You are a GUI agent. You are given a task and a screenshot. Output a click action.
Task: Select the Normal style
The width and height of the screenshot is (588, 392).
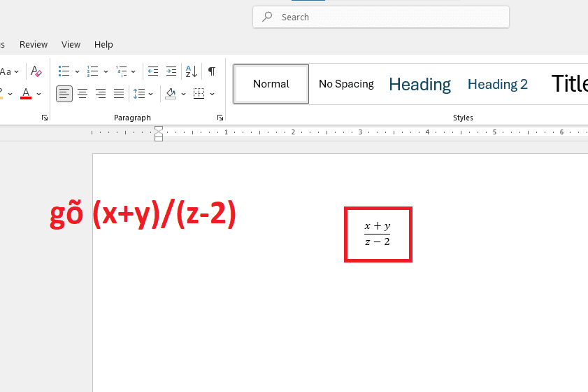271,84
